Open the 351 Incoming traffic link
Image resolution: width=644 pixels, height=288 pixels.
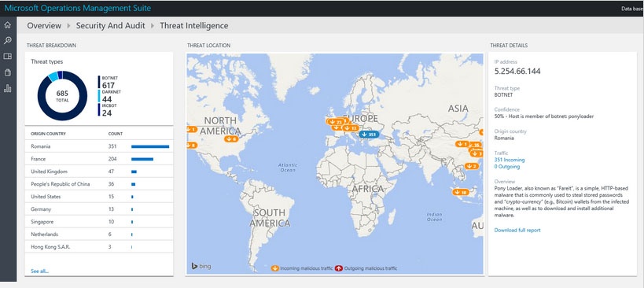point(510,160)
